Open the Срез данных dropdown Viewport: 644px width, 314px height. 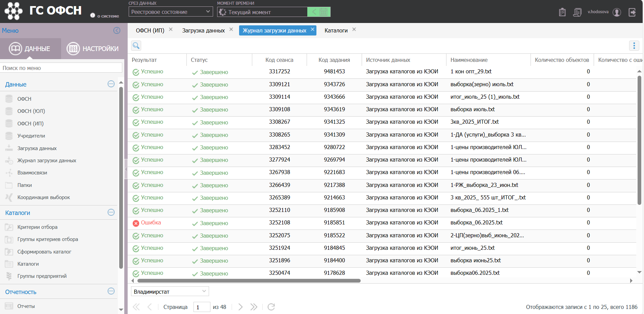click(171, 12)
